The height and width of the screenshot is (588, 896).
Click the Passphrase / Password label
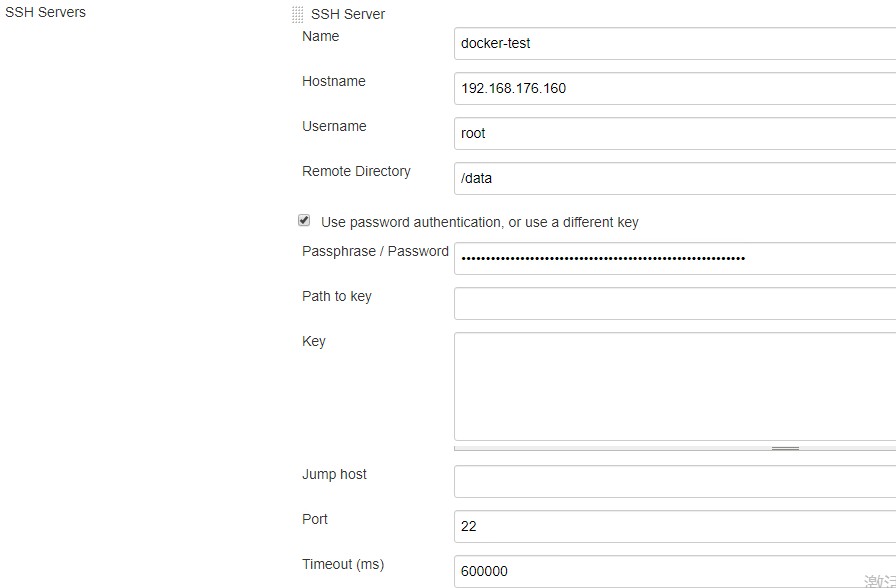(x=375, y=251)
